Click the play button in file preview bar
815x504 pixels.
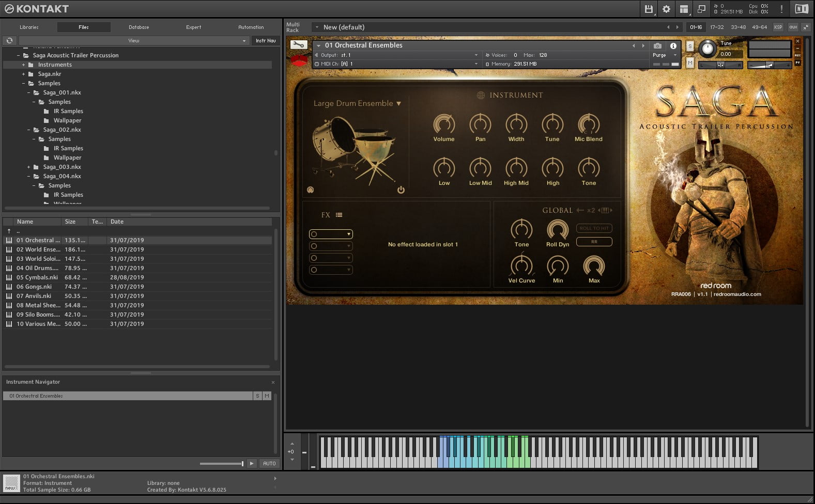pyautogui.click(x=252, y=463)
